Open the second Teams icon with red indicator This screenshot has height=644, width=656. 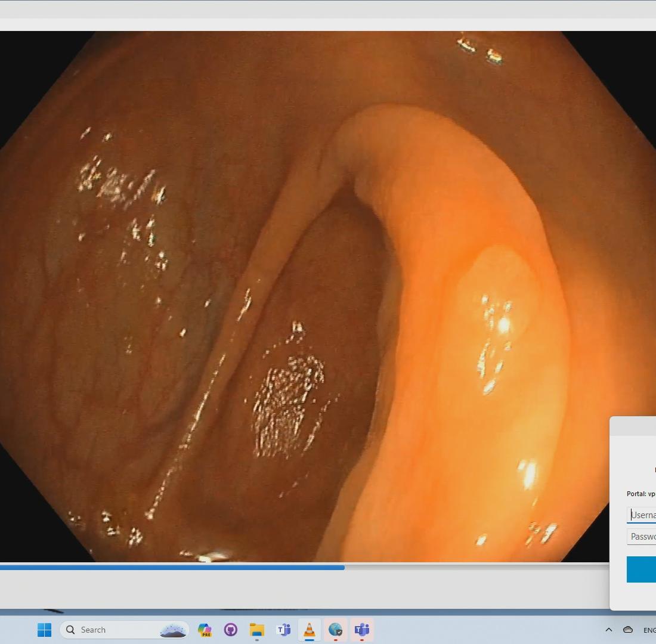click(362, 630)
